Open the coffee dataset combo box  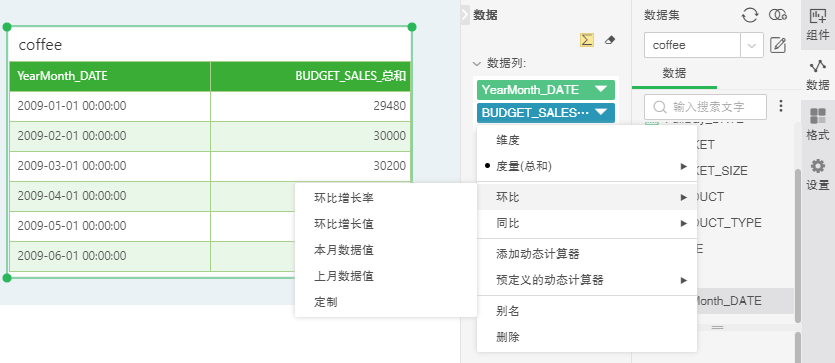click(x=703, y=45)
